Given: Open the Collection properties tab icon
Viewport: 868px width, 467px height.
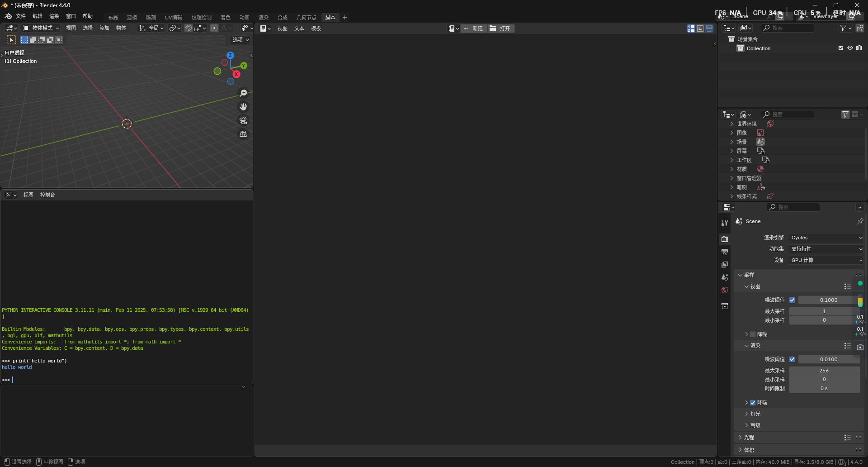Looking at the screenshot, I should [725, 306].
